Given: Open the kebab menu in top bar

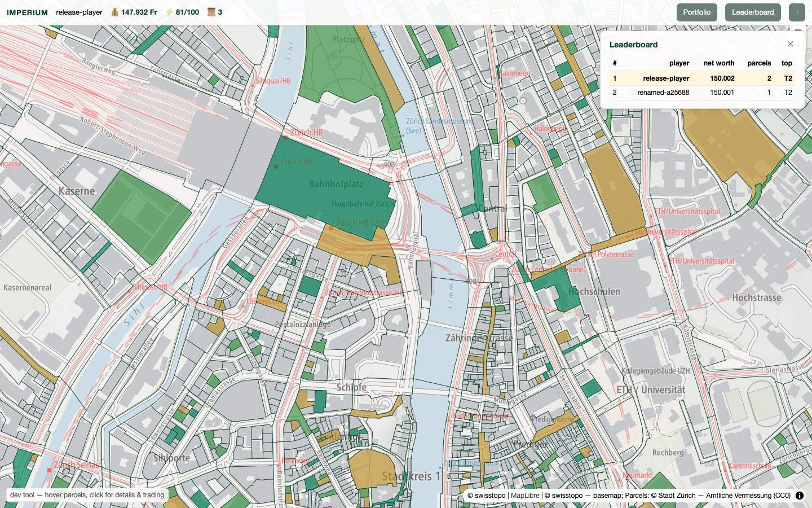Looking at the screenshot, I should (x=797, y=12).
